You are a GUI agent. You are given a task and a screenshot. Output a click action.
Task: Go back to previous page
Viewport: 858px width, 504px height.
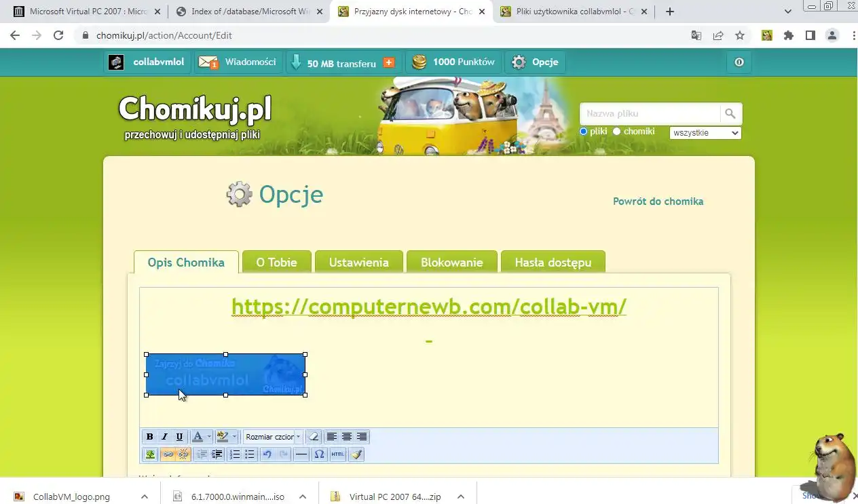pyautogui.click(x=15, y=35)
